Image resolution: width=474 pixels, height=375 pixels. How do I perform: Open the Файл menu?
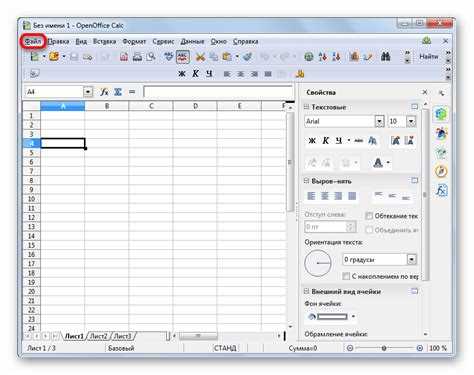pos(33,41)
